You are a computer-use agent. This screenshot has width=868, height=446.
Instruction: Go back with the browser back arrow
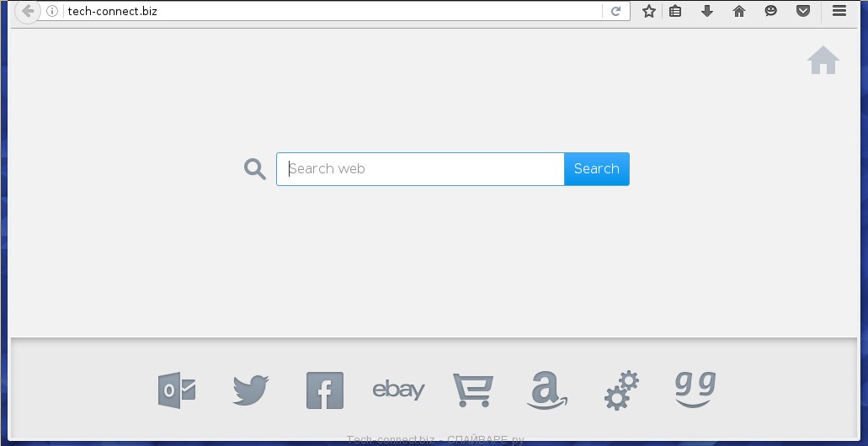click(x=27, y=11)
